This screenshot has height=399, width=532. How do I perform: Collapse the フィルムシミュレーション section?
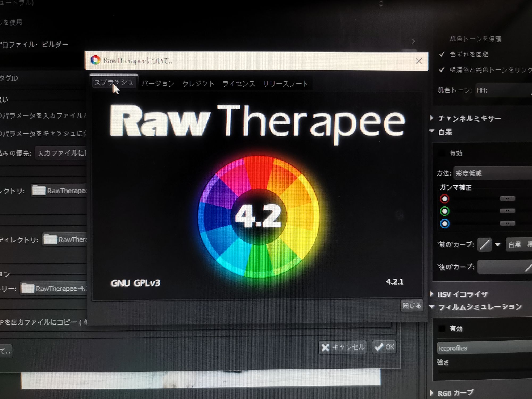tap(432, 307)
